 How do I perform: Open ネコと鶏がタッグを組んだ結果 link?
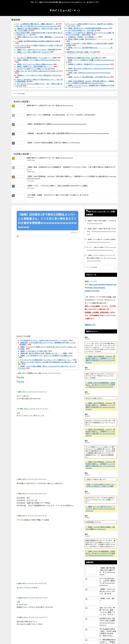[101, 241]
